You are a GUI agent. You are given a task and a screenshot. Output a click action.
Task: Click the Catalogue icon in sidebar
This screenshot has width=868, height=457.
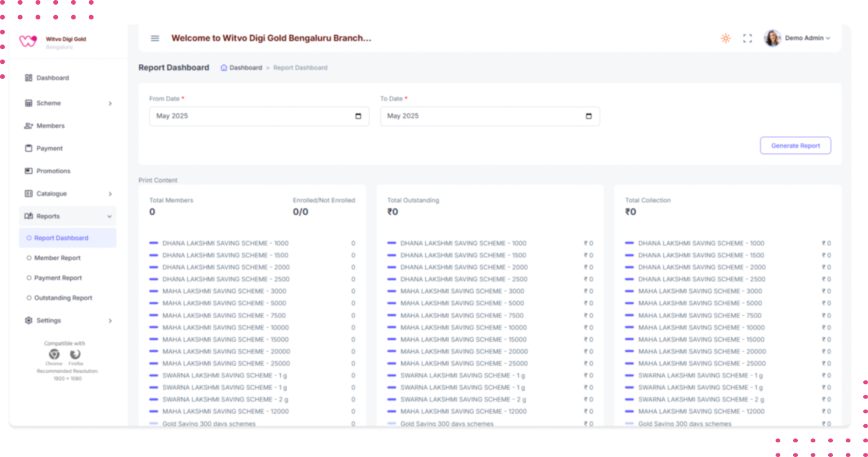[x=29, y=194]
